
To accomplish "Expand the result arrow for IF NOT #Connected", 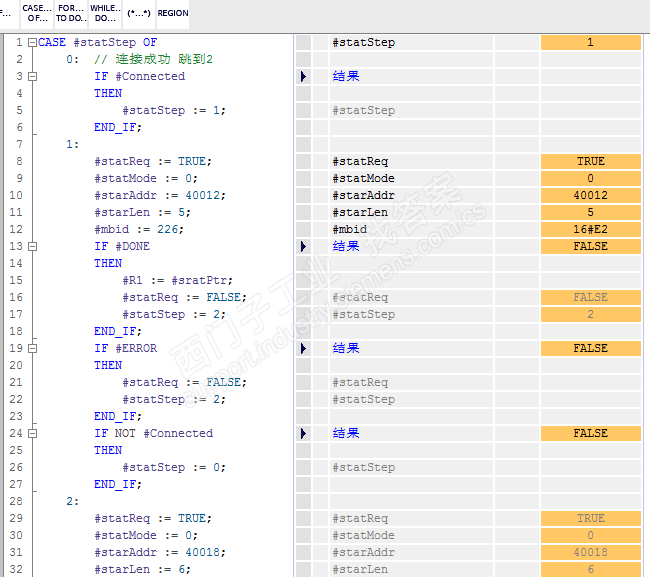I will [303, 433].
